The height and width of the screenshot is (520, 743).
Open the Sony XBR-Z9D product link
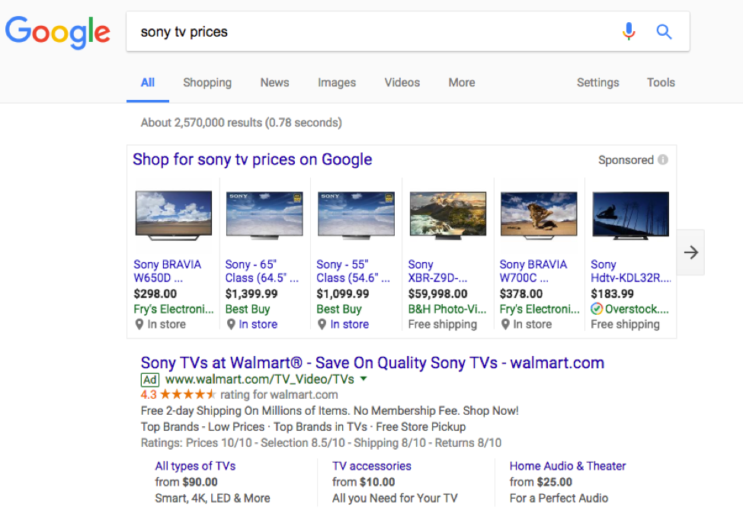(x=437, y=271)
